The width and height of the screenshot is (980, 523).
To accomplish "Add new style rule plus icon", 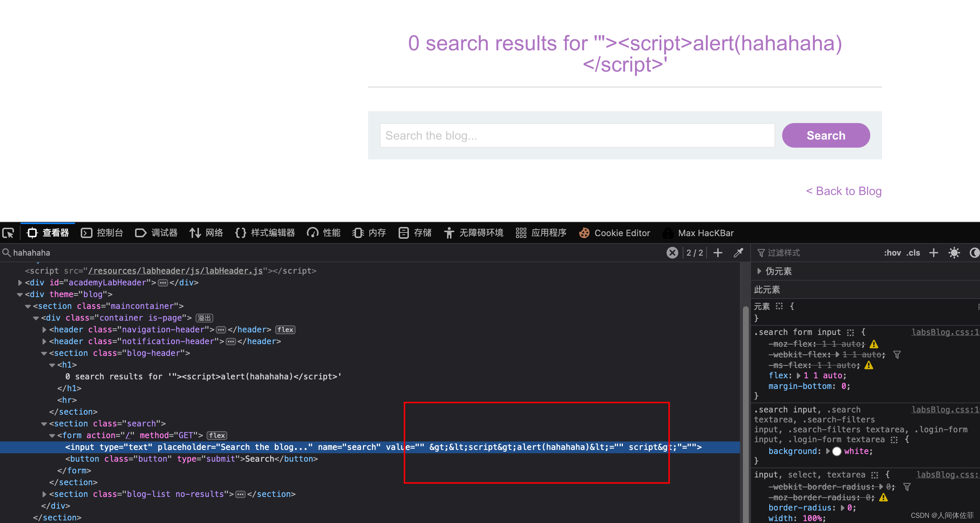I will (934, 253).
